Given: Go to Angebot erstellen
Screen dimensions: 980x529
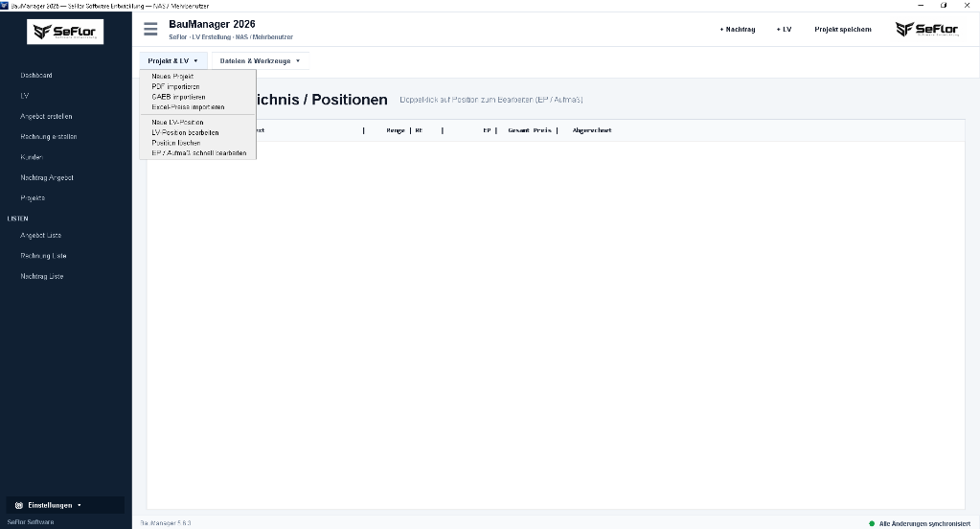Looking at the screenshot, I should tap(46, 116).
